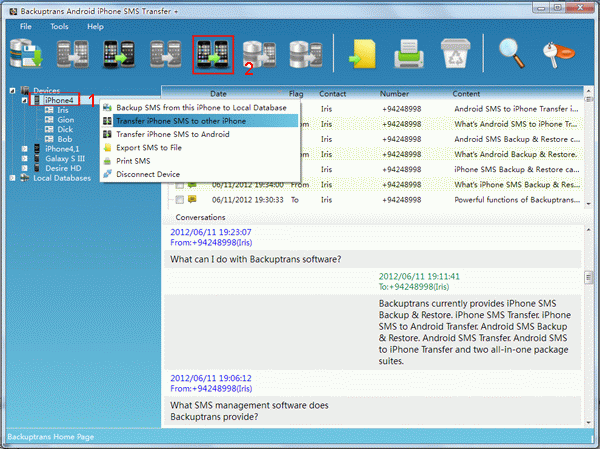Choose Backup SMS from this iPhone to Local Database

200,108
